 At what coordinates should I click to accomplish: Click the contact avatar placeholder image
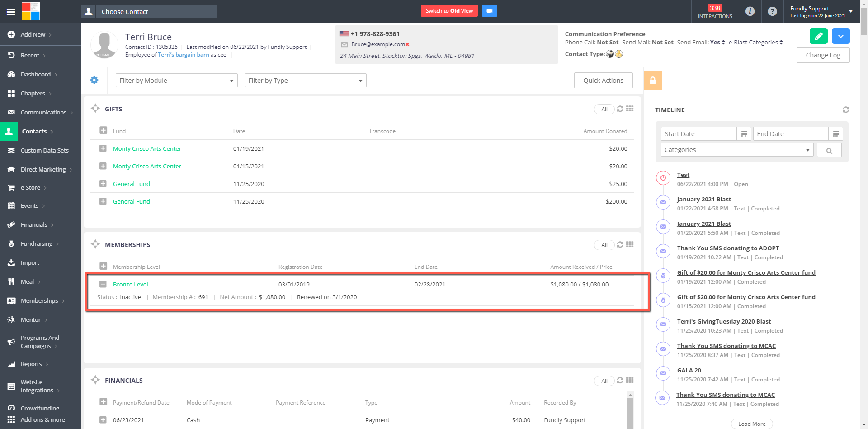[104, 45]
